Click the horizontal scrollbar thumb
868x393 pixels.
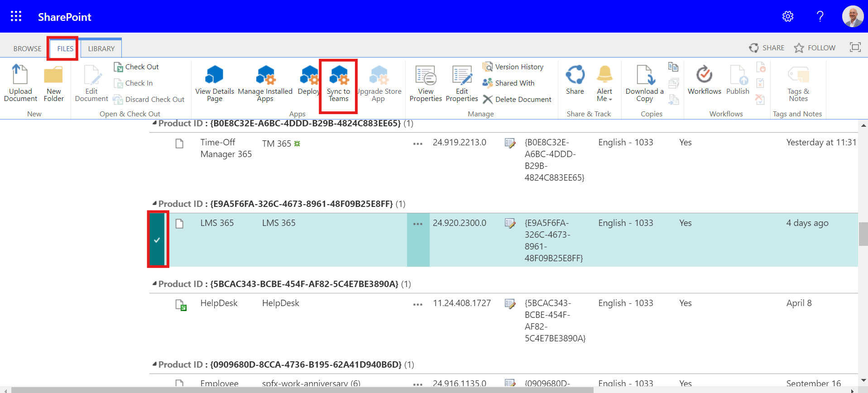pos(302,390)
